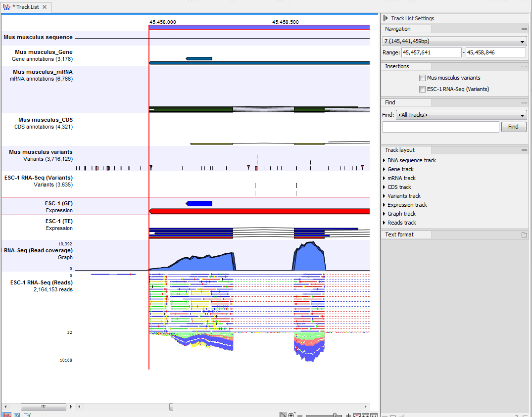Enable ESC-1 RNA-Seq (Variants) insertions checkbox
This screenshot has height=417, width=532.
[423, 89]
